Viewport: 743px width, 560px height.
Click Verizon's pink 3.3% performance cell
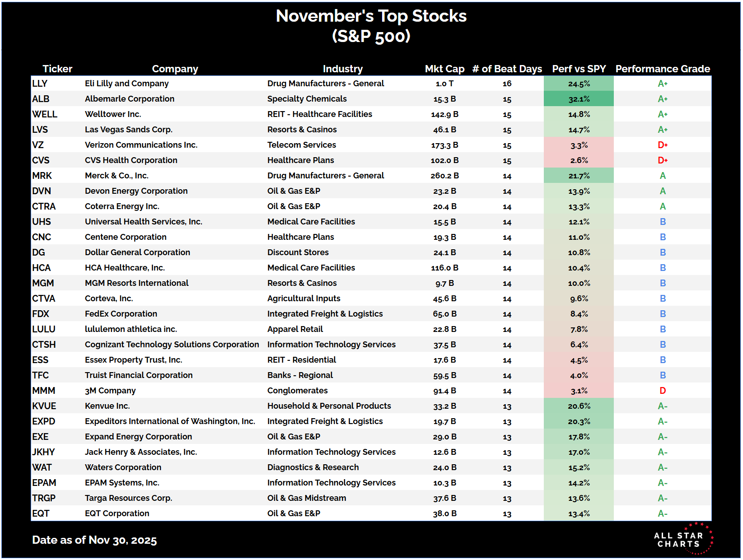pyautogui.click(x=579, y=145)
